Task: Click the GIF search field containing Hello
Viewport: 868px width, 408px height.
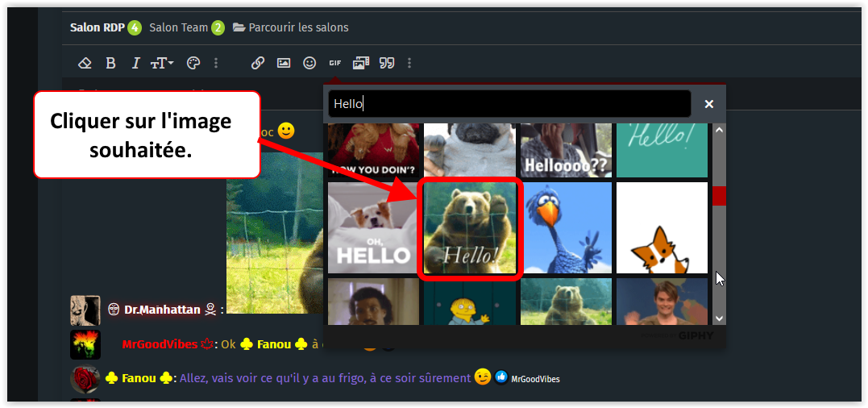Action: (509, 104)
